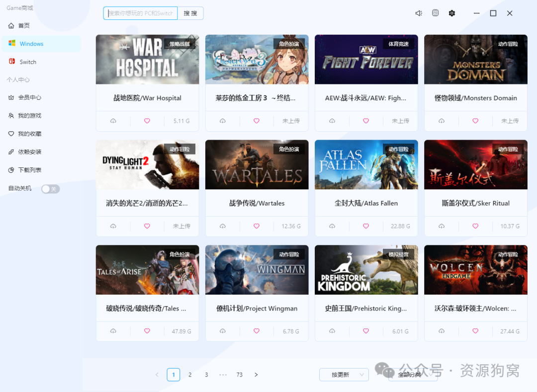Favorite War Hospital with heart icon
The width and height of the screenshot is (537, 392).
pyautogui.click(x=147, y=121)
